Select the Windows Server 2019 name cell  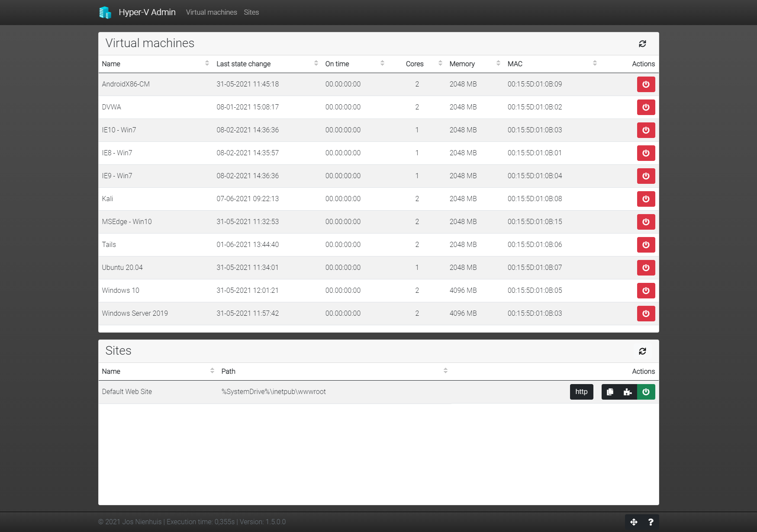pyautogui.click(x=135, y=314)
